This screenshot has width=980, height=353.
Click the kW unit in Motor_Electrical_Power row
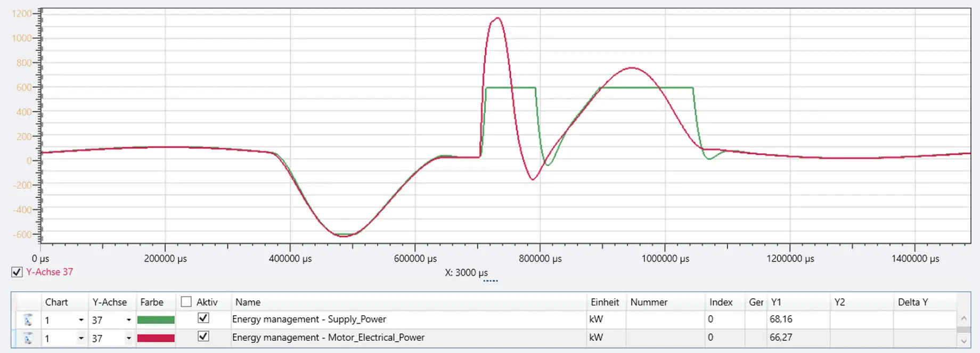pyautogui.click(x=596, y=337)
